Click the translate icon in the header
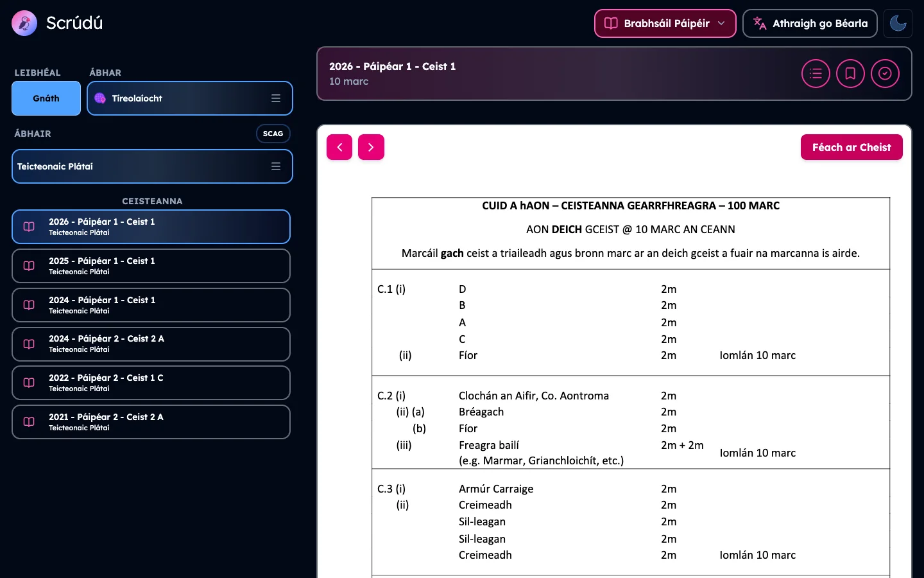924x578 pixels. (x=760, y=23)
